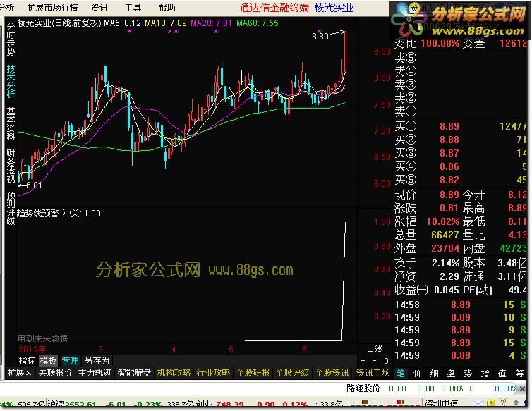Select the 势 tab in quote panel
The height and width of the screenshot is (411, 532).
tap(468, 374)
